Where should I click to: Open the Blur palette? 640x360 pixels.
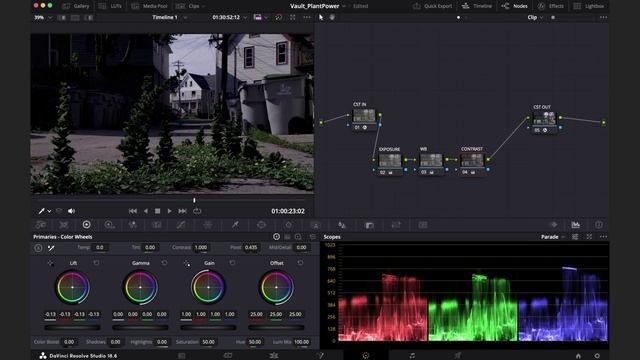(x=342, y=225)
